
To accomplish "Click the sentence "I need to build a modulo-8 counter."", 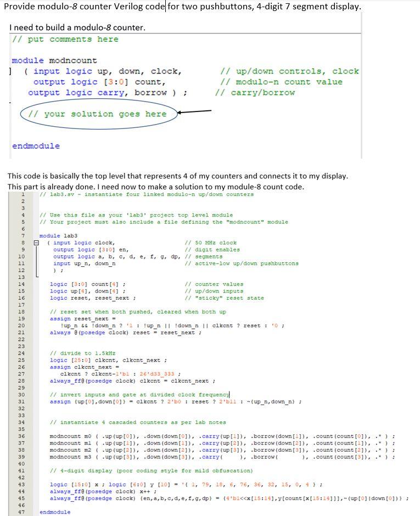I will point(77,27).
